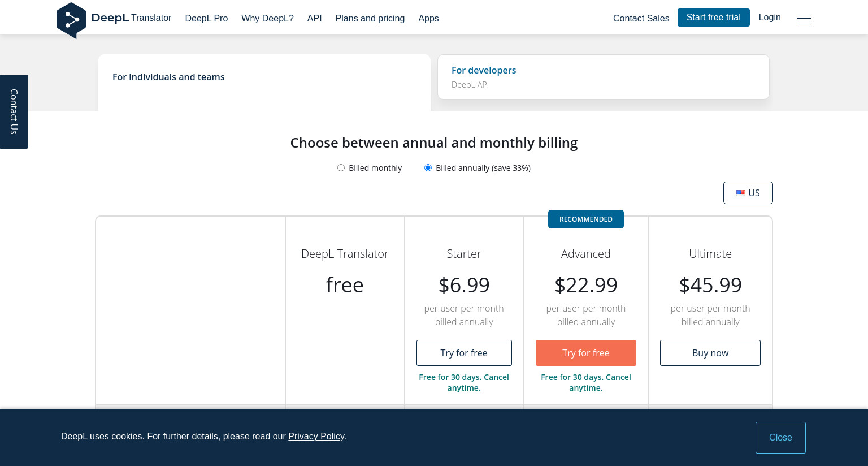Open the Privacy Policy link
Image resolution: width=868 pixels, height=466 pixels.
316,437
